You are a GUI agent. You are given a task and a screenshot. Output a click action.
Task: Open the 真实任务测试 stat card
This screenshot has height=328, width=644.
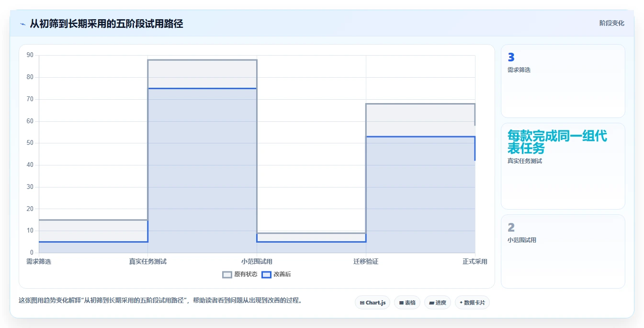[563, 166]
